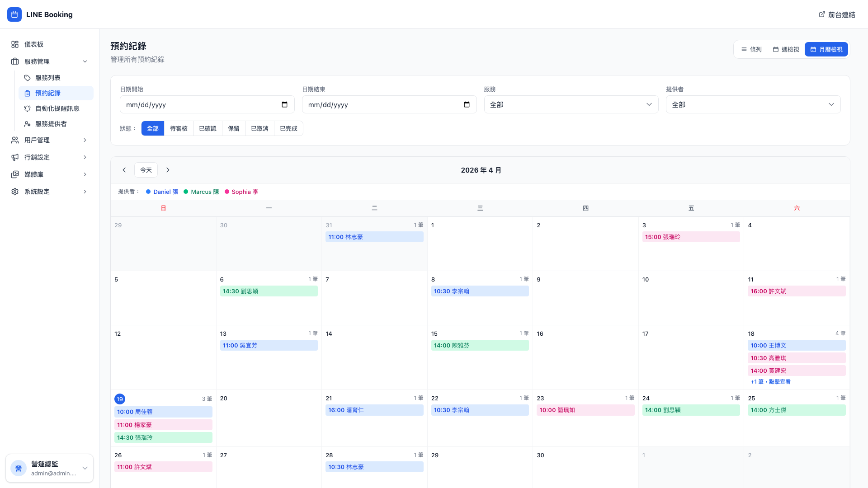Viewport: 868px width, 488px height.
Task: Open the 10:00 周佳蓉 booking event
Action: pyautogui.click(x=163, y=412)
